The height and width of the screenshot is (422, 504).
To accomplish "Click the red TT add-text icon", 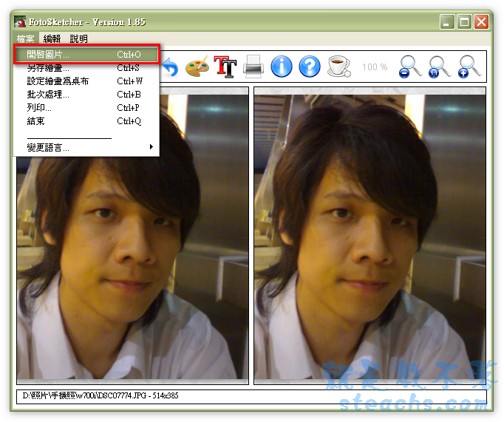I will point(225,67).
